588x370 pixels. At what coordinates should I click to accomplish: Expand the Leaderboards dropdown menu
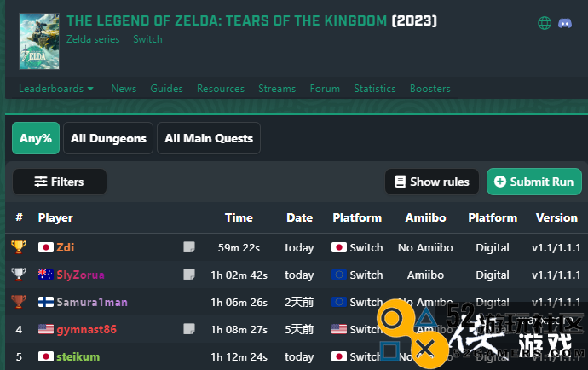56,89
